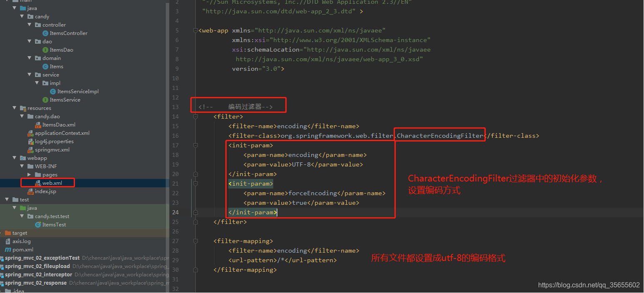
Task: Click line number 16 in the gutter
Action: pos(175,136)
